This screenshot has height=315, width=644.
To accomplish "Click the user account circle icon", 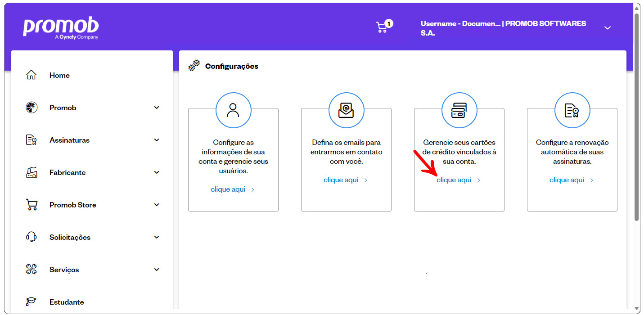I will (233, 110).
